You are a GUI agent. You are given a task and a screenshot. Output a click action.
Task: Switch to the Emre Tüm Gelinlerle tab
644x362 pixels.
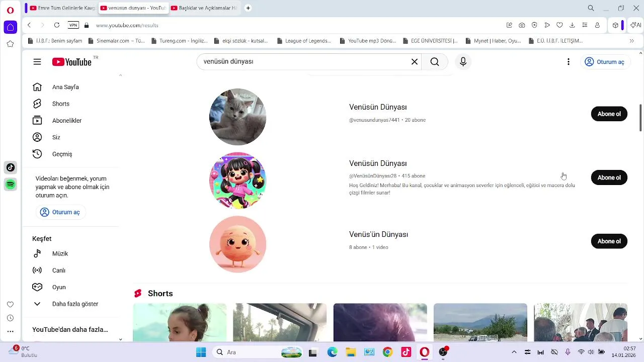click(62, 8)
